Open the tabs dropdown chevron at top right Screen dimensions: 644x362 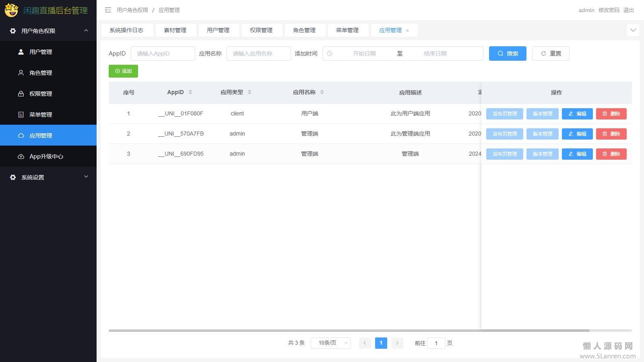click(633, 30)
